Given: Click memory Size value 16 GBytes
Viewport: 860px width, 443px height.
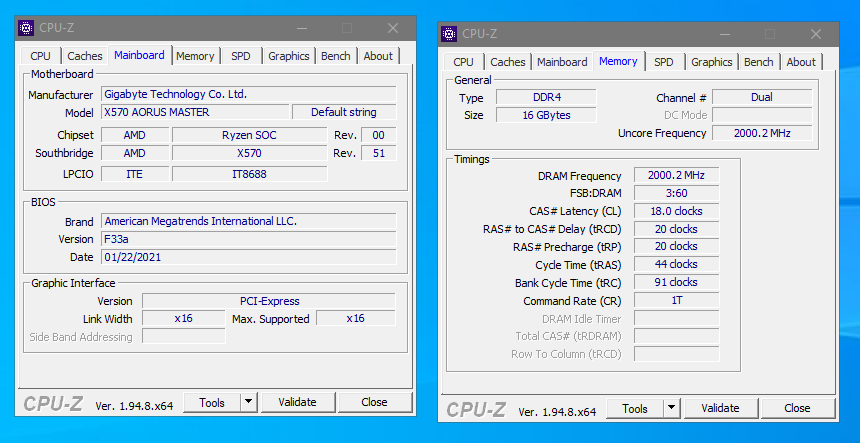Looking at the screenshot, I should (x=546, y=115).
